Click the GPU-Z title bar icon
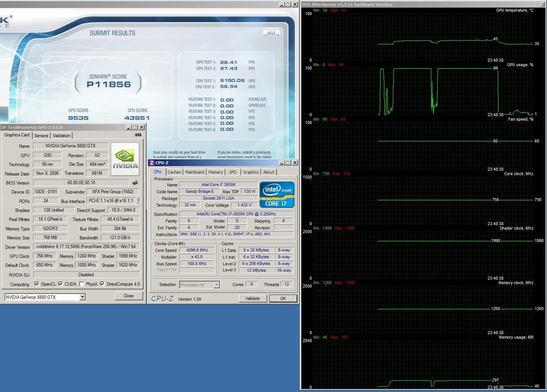 [4, 127]
